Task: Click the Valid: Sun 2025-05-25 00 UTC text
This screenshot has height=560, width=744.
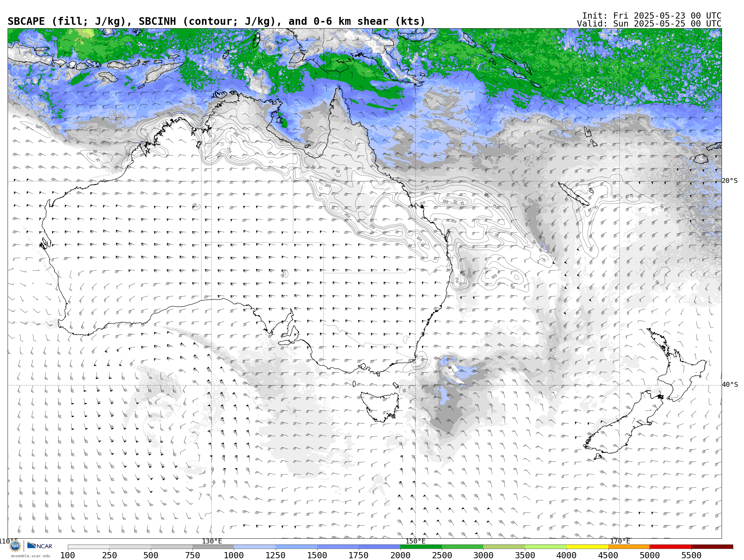Action: click(x=649, y=24)
